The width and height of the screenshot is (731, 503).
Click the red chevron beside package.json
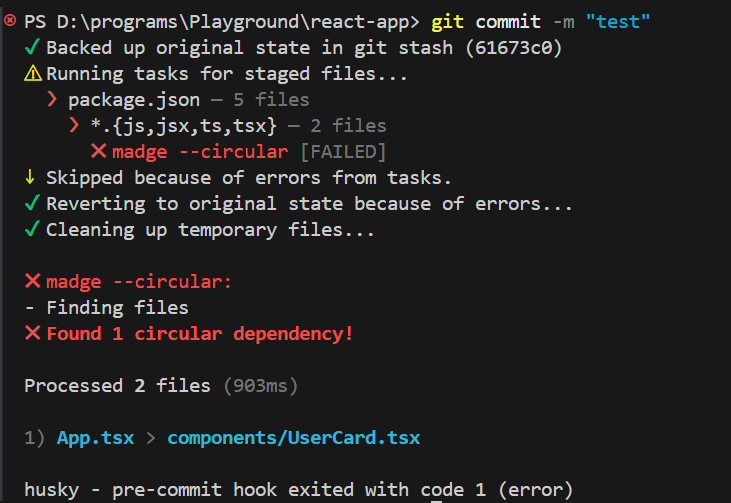click(x=52, y=99)
